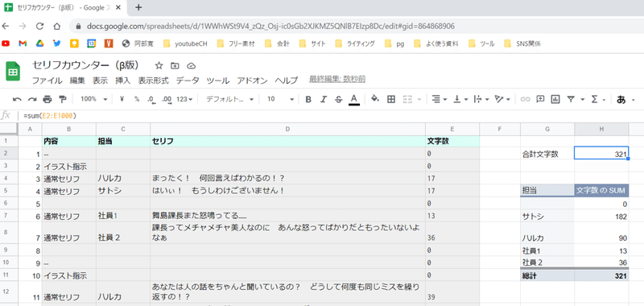The height and width of the screenshot is (306, 644).
Task: Print the spreadsheet using the printer icon
Action: tap(47, 99)
